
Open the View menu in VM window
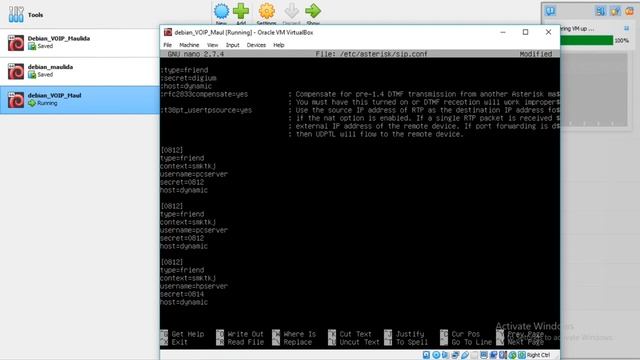pyautogui.click(x=212, y=45)
